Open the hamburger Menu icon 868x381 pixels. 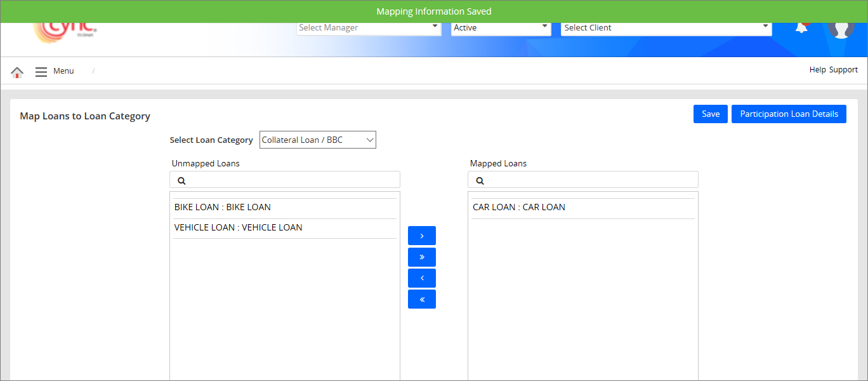tap(41, 72)
